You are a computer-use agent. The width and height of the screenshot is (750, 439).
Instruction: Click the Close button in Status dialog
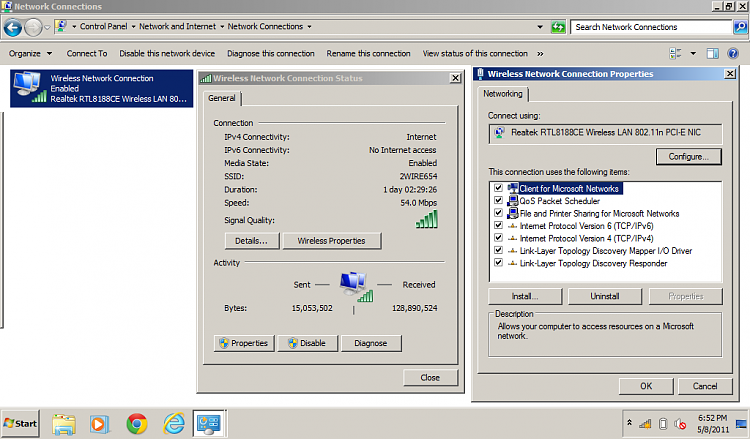(430, 377)
